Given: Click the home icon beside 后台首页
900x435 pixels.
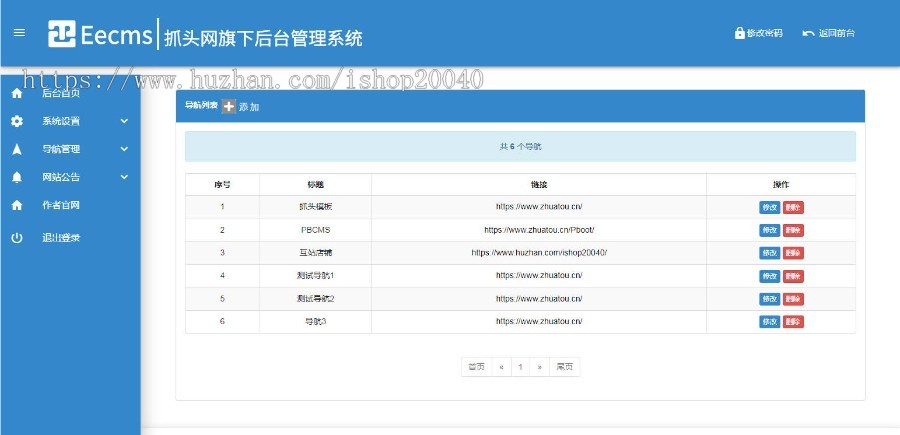Looking at the screenshot, I should pos(17,94).
